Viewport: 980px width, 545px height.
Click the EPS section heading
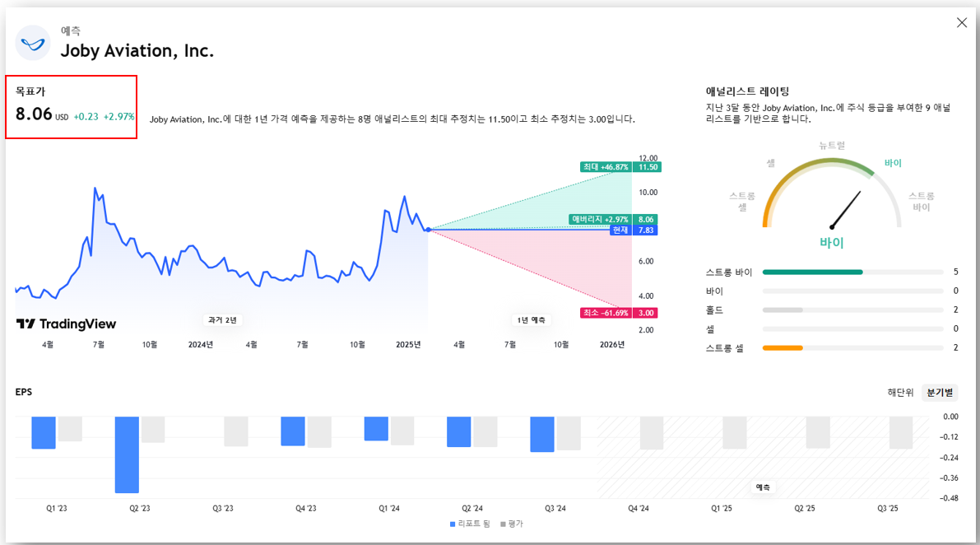coord(24,392)
